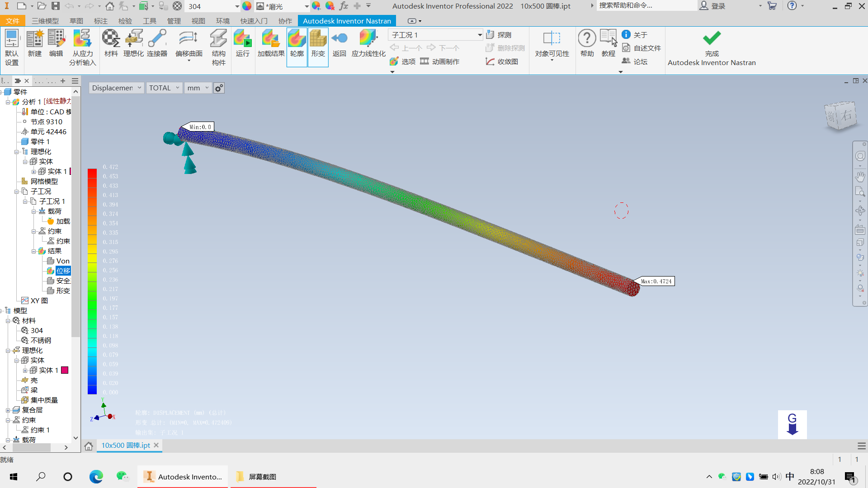Click the 结构构件 structural member icon
868x488 pixels.
click(219, 47)
